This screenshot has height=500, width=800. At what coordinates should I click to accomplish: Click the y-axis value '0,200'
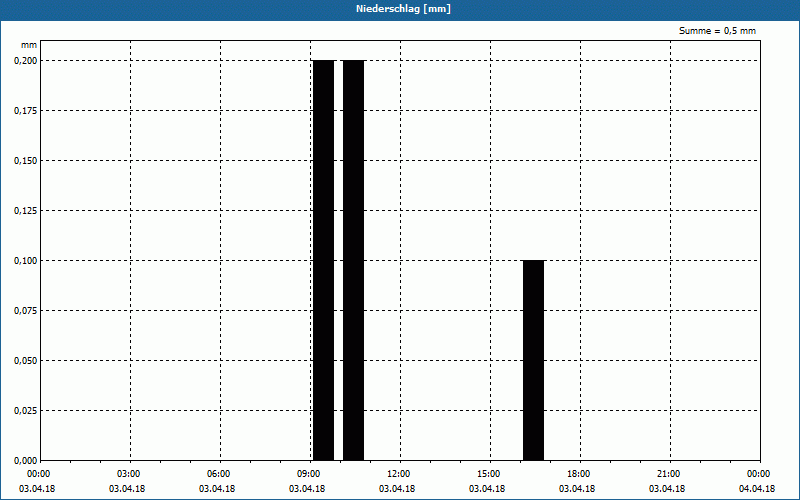[26, 61]
